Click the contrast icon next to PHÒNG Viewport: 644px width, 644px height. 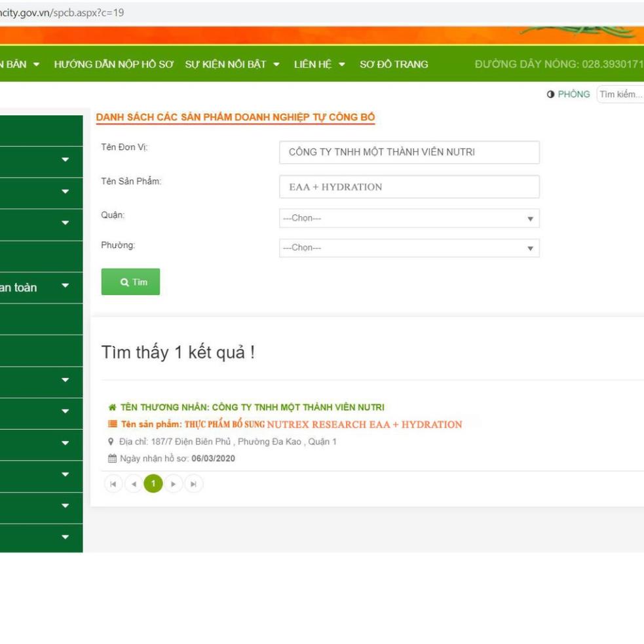pos(550,94)
